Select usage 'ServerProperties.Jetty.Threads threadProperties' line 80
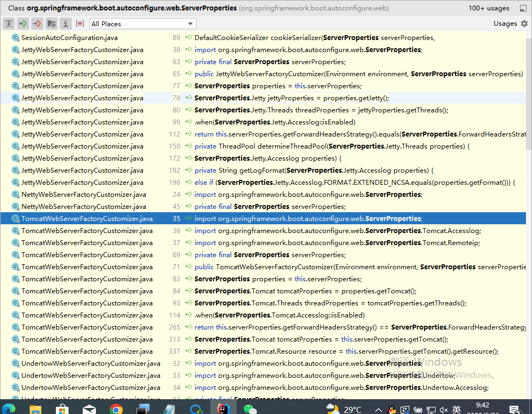This screenshot has height=414, width=532. [321, 110]
